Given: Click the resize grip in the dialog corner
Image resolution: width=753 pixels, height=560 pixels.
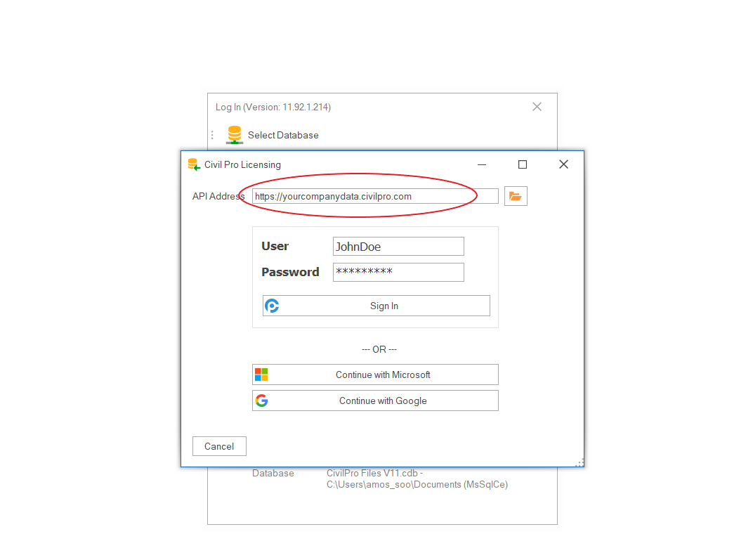Looking at the screenshot, I should pos(580,462).
